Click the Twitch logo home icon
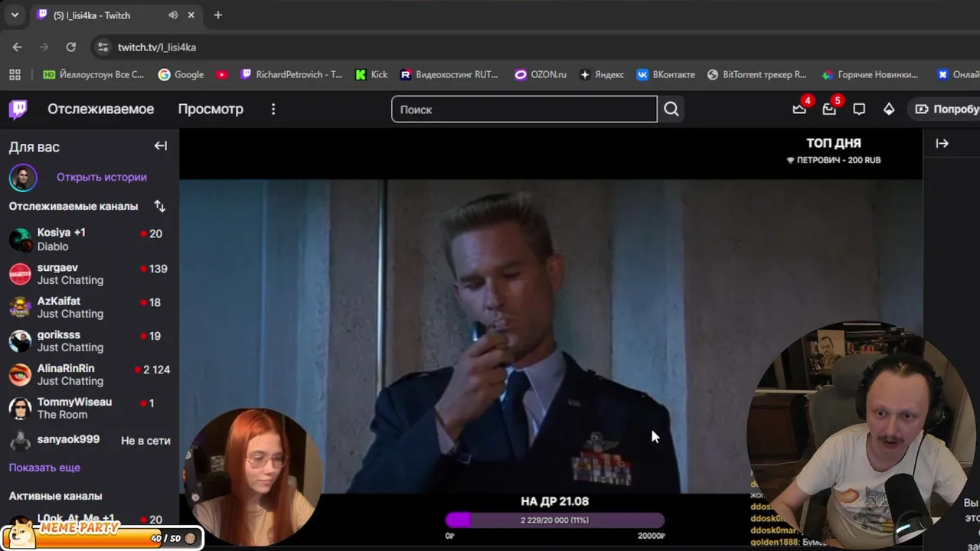The height and width of the screenshot is (551, 980). [x=18, y=109]
